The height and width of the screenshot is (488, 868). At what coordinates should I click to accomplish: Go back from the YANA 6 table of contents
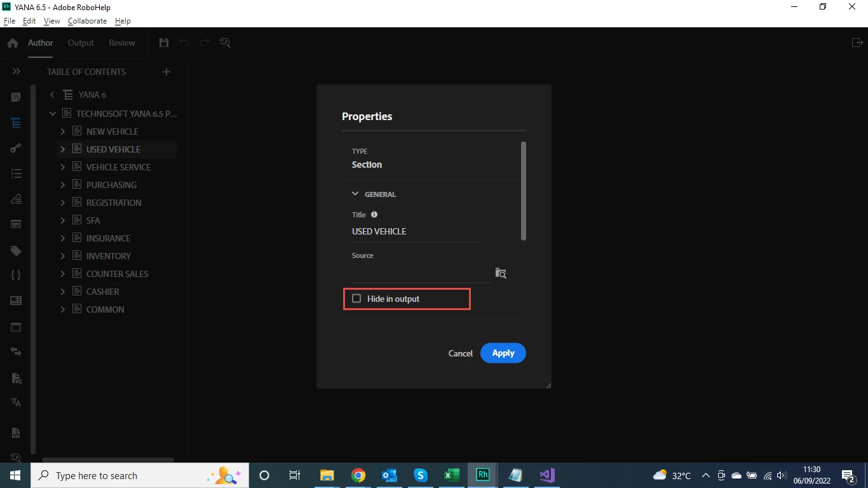coord(53,95)
